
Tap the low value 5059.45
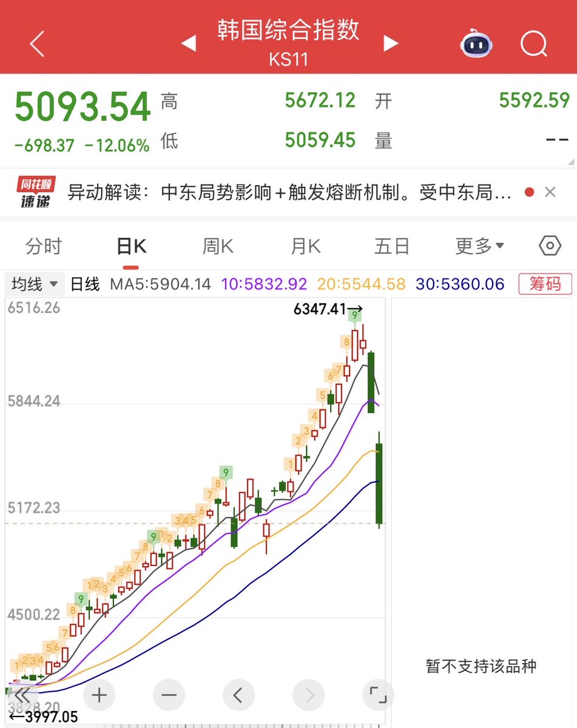coord(320,140)
